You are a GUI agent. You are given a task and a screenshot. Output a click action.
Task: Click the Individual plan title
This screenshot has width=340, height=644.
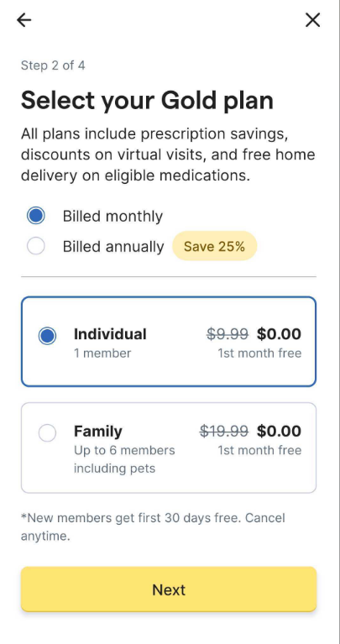click(x=110, y=334)
